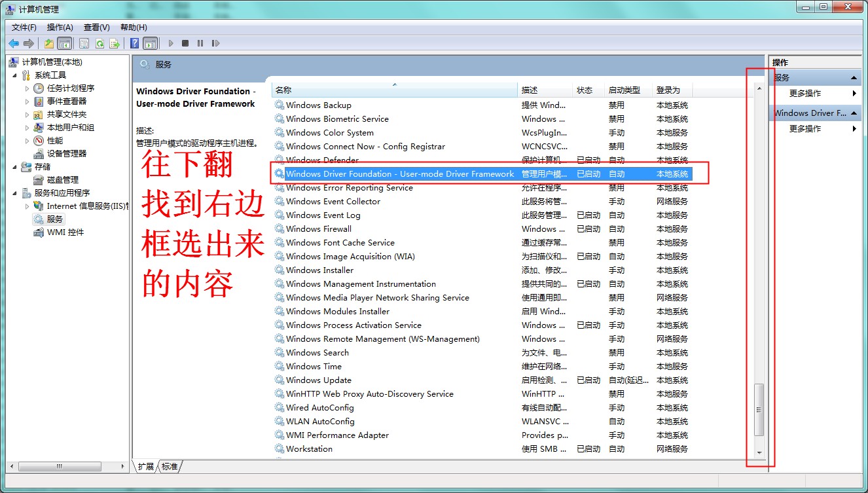Screen dimensions: 868x493
Task: Open 更多操作 under Windows Driver F... section
Action: pyautogui.click(x=805, y=128)
